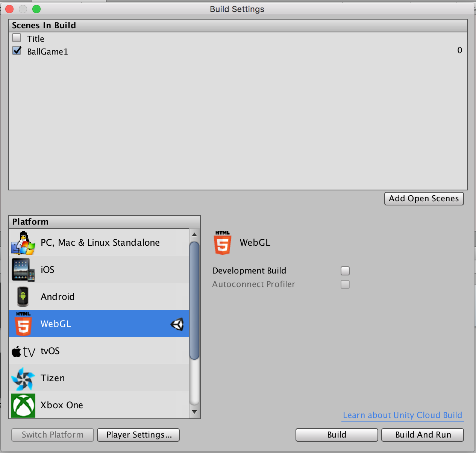
Task: Uncheck the BallGame1 scene checkbox
Action: click(17, 50)
